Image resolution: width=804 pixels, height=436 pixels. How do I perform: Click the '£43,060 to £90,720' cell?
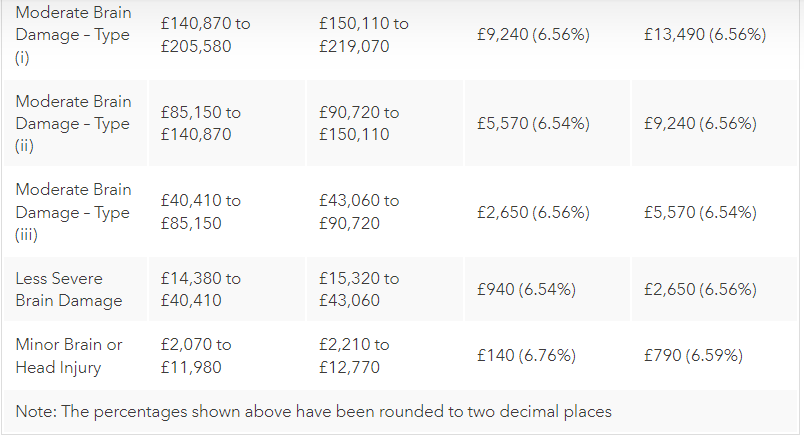359,212
